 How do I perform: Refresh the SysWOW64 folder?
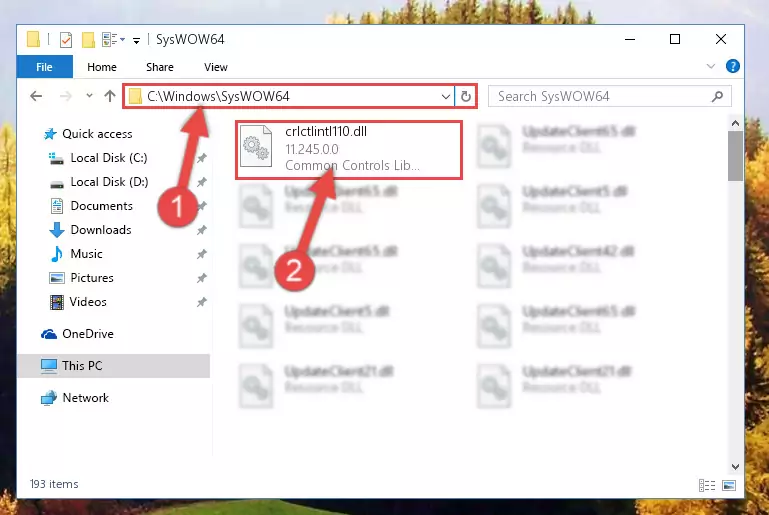465,96
